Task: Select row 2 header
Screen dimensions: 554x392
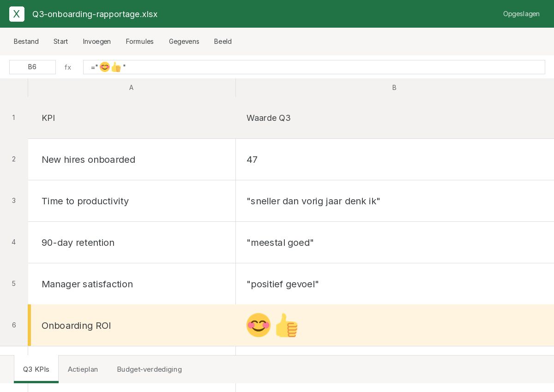Action: coord(14,159)
